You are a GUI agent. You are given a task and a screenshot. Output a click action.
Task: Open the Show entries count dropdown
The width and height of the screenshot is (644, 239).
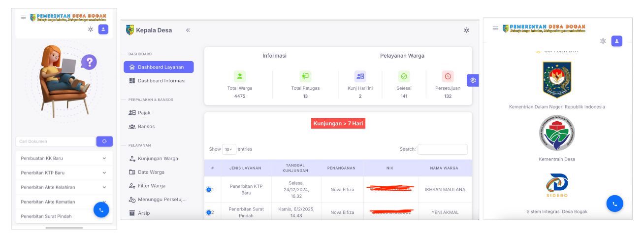click(229, 149)
